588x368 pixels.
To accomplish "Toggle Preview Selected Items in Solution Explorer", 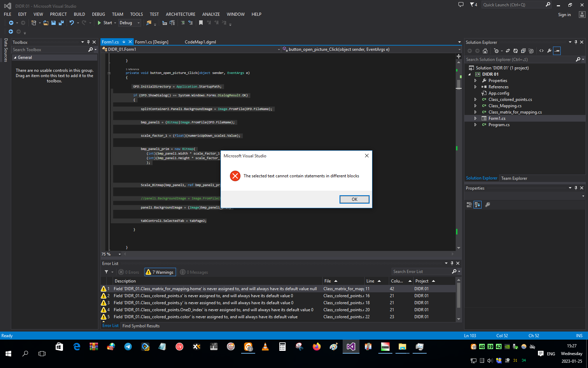I will click(x=557, y=51).
